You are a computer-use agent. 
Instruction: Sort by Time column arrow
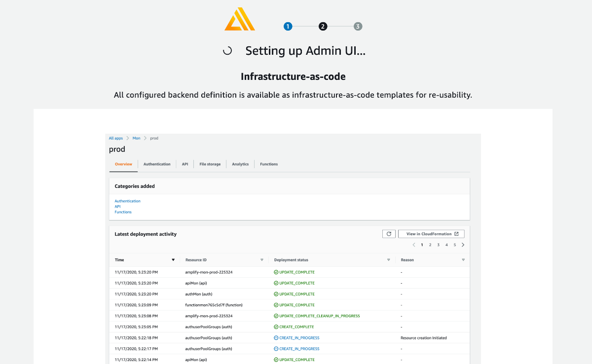[173, 260]
